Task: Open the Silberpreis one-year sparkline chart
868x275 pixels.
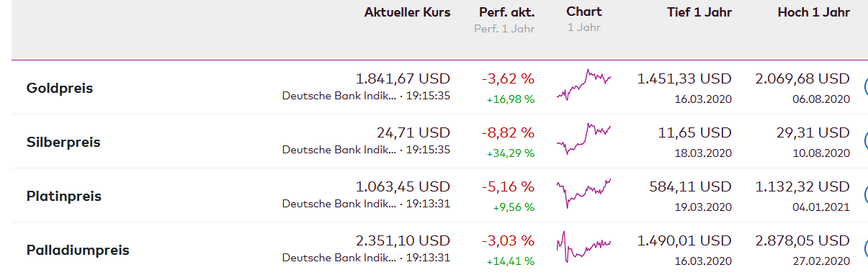Action: coord(583,138)
